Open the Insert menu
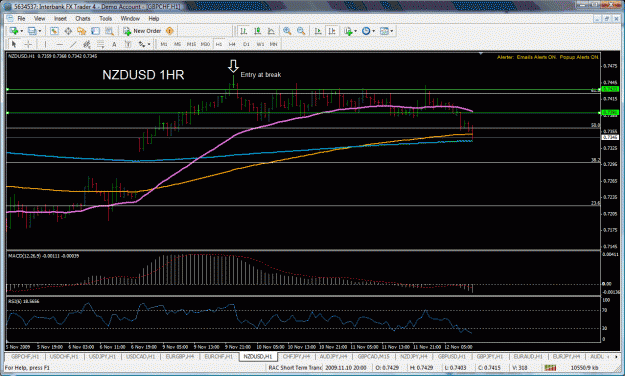 (x=60, y=18)
